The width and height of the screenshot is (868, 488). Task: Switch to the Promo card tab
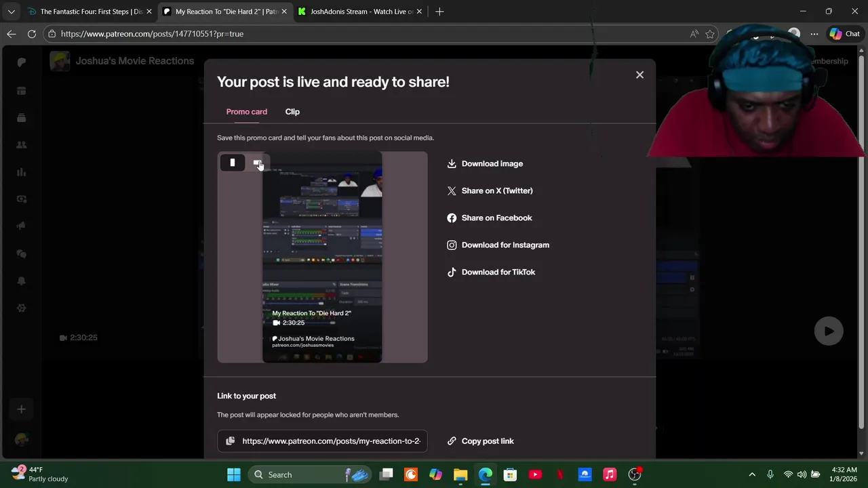[246, 112]
